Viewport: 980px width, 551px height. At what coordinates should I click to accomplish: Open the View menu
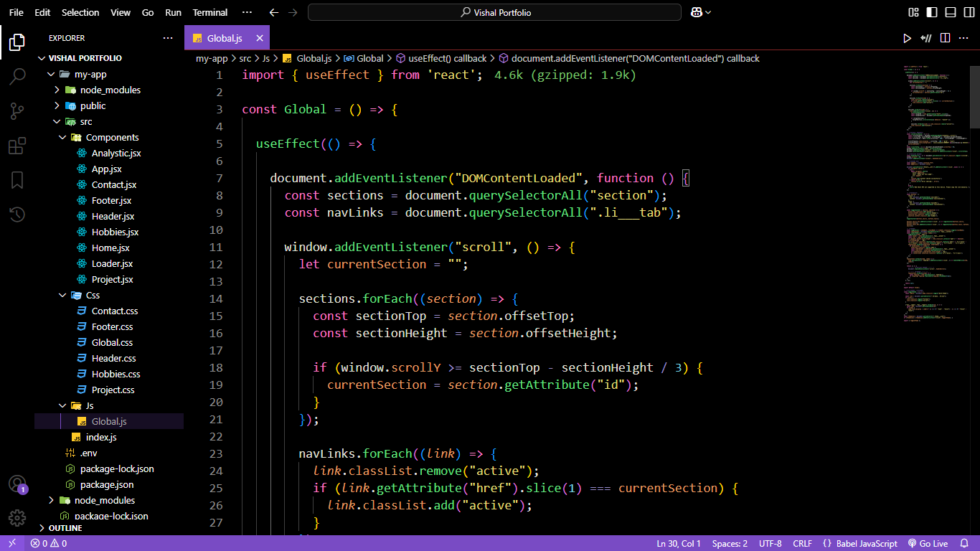tap(121, 12)
